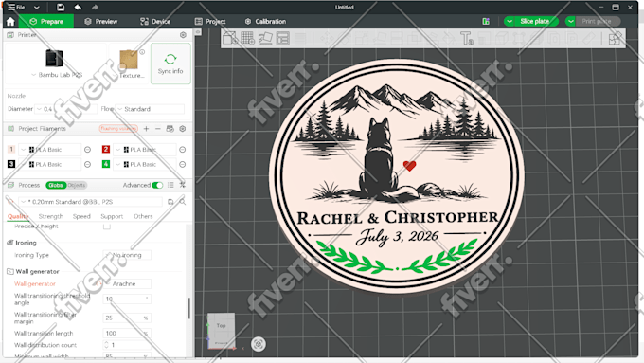The image size is (644, 363).
Task: Select the Text shape tool
Action: click(467, 38)
